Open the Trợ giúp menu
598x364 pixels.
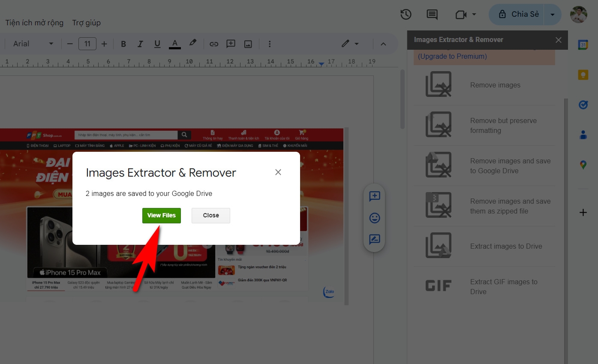click(86, 22)
